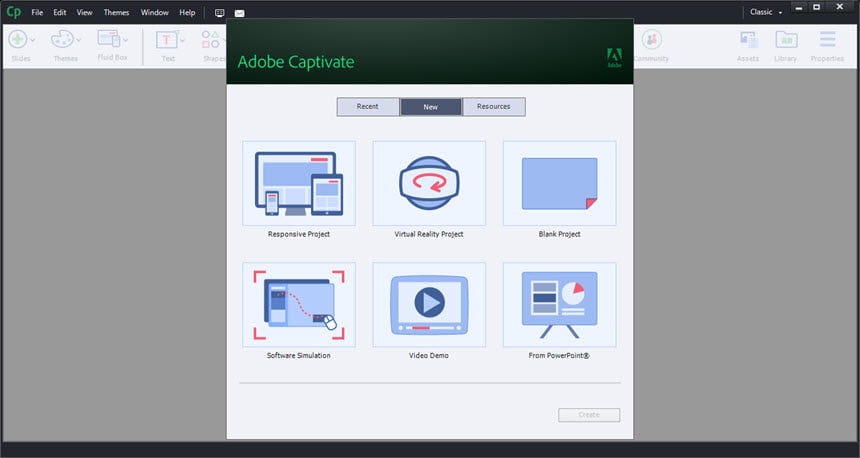Choose the Software Simulation thumbnail
The height and width of the screenshot is (458, 860).
click(299, 304)
